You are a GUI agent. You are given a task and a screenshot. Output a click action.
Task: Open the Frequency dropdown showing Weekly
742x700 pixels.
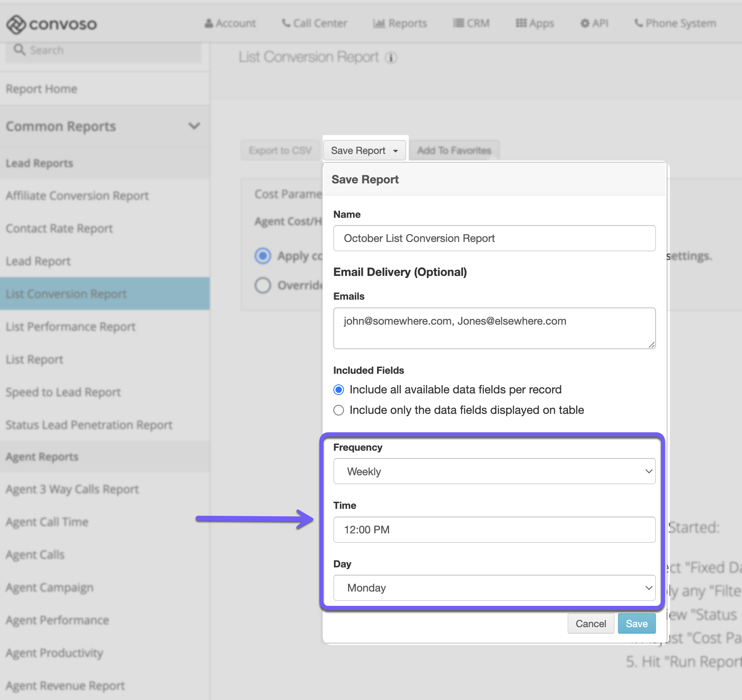pyautogui.click(x=494, y=472)
